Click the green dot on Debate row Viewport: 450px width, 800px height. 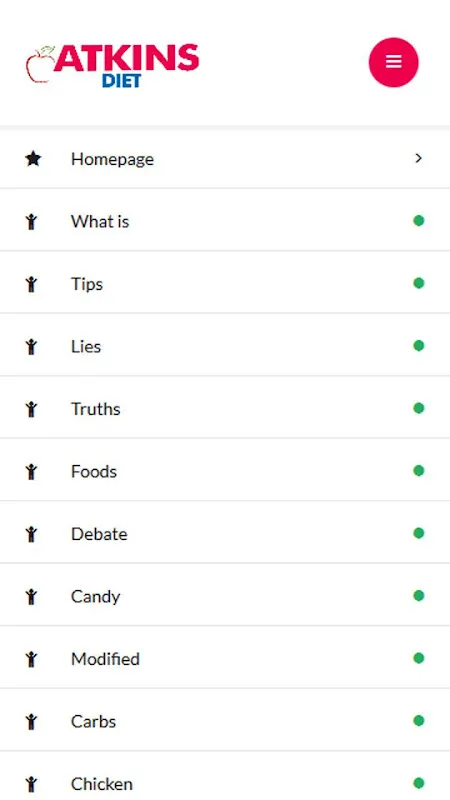(x=419, y=533)
